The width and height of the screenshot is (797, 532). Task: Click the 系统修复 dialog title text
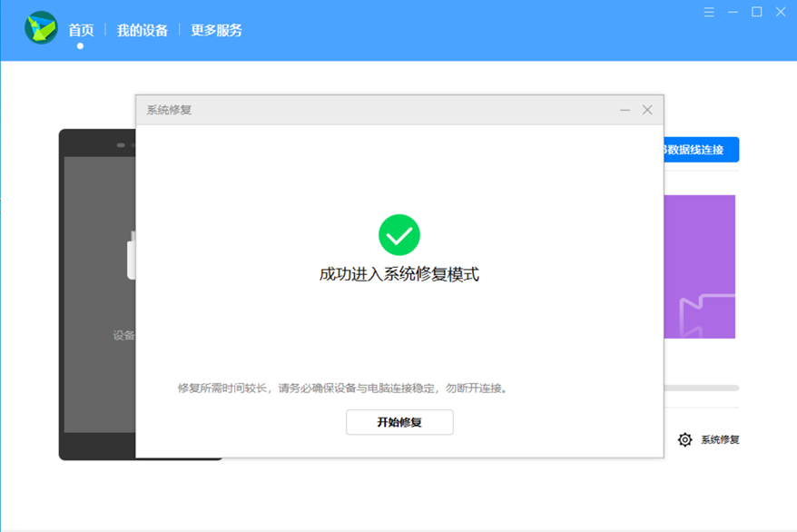coord(169,110)
